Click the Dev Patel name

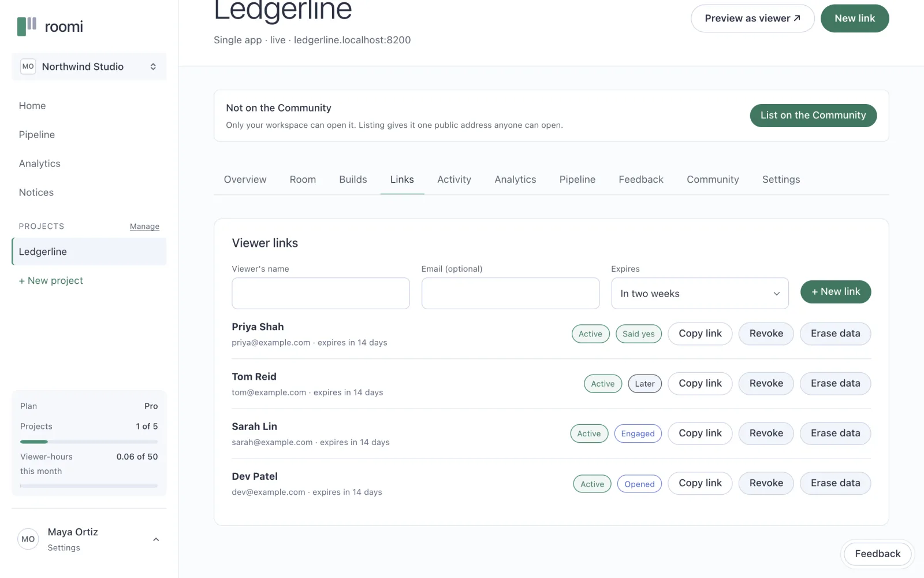(255, 476)
